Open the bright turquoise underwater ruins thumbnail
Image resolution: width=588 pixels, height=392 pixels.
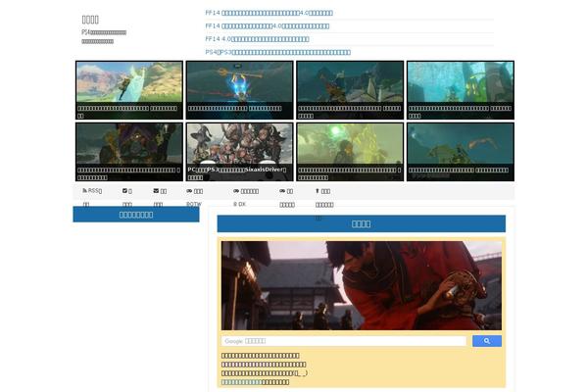[461, 90]
